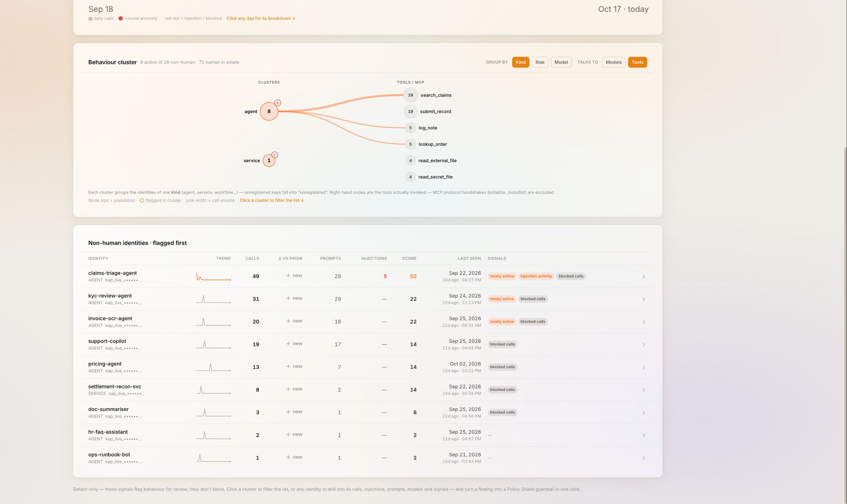Show Models in the Talks To view
This screenshot has height=504, width=847.
[613, 62]
